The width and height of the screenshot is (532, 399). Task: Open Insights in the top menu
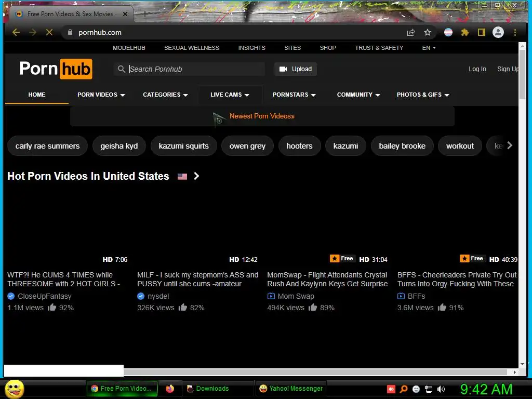click(x=252, y=48)
